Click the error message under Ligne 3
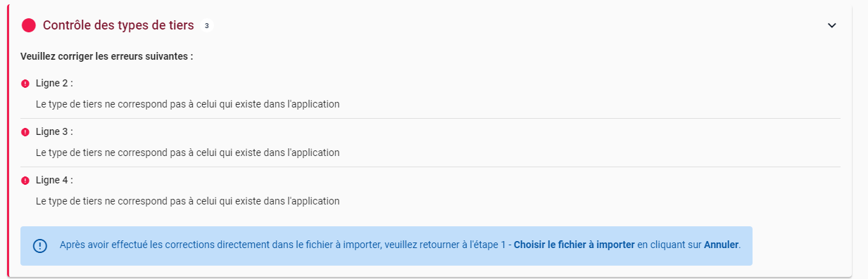 pos(188,153)
